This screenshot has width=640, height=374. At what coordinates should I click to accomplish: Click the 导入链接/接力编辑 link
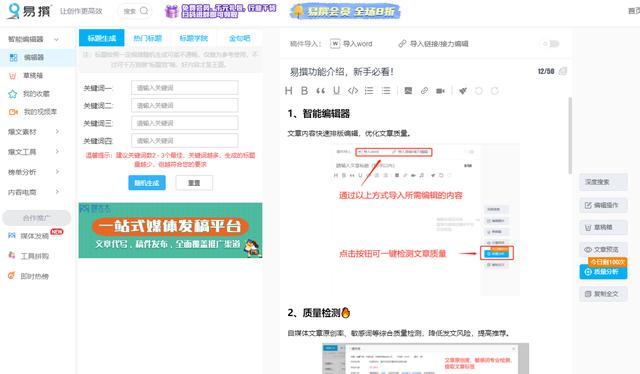(x=439, y=44)
